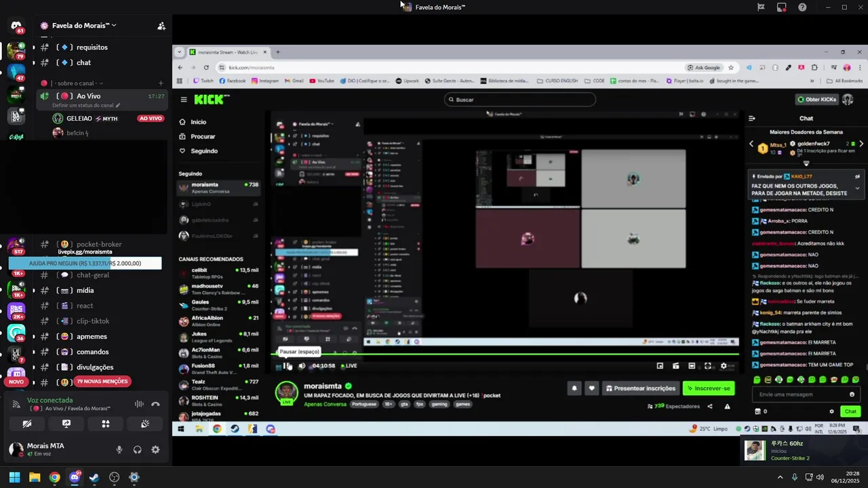Share your screen in the Discord voice panel
Viewport: 868px width, 488px height.
coord(66,424)
